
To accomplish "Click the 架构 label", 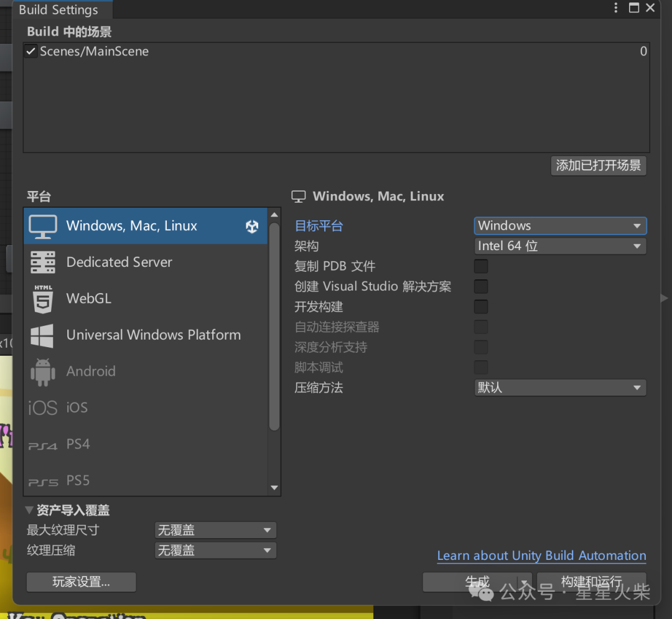I will tap(306, 246).
